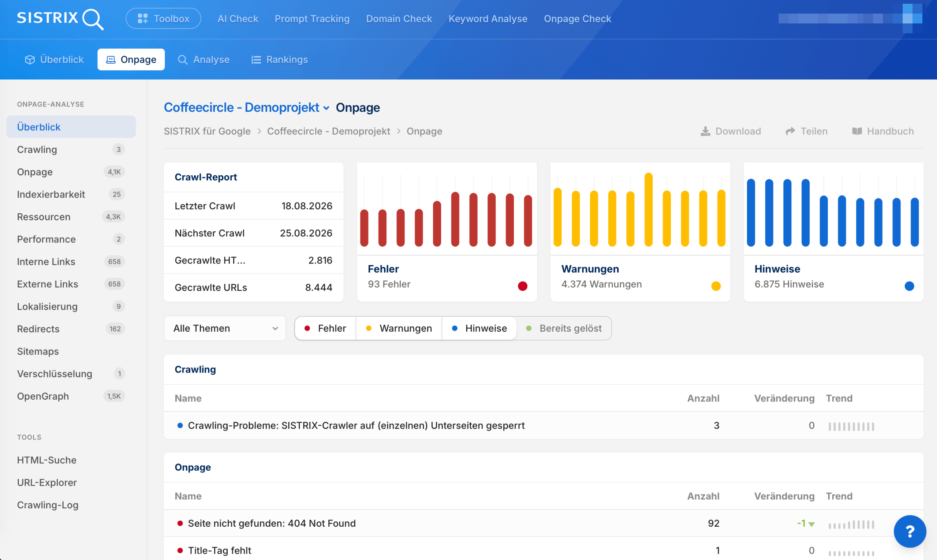The height and width of the screenshot is (560, 937).
Task: Open OpenGraph in the sidebar
Action: 71,396
